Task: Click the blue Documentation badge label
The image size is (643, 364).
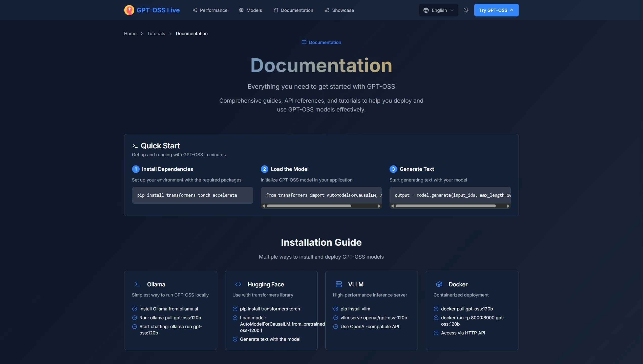Action: coord(325,42)
